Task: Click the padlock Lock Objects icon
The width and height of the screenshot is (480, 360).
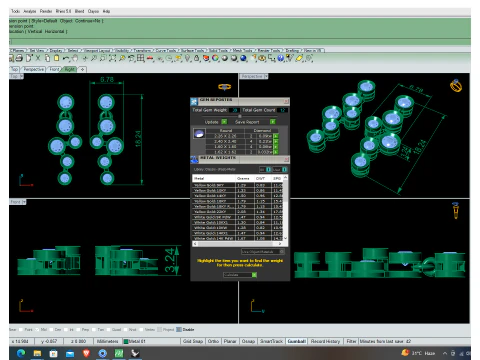Action: [x=197, y=58]
